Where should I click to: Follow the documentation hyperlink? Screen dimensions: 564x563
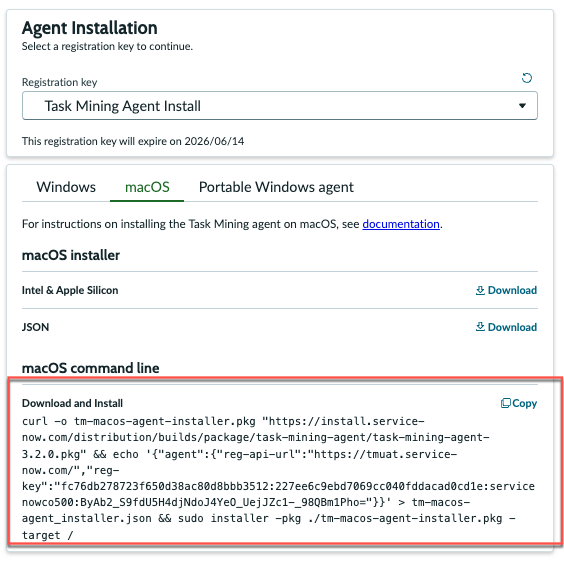[x=401, y=224]
